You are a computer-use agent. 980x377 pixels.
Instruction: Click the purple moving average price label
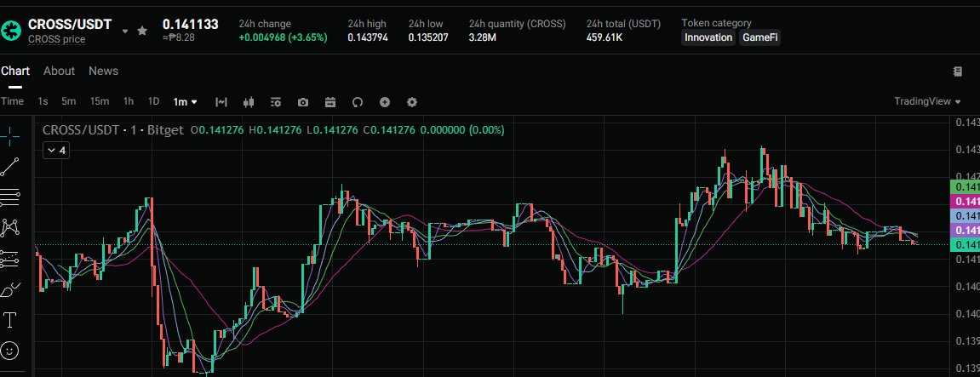[x=965, y=230]
